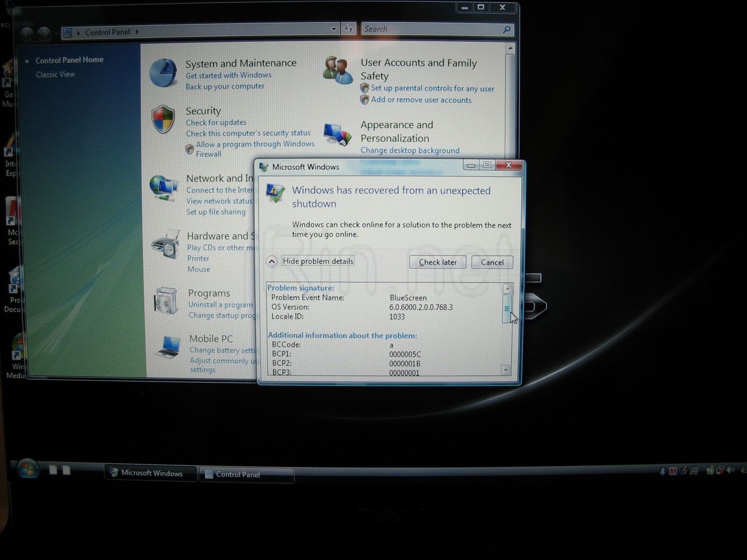Click Check for updates link

pyautogui.click(x=216, y=123)
